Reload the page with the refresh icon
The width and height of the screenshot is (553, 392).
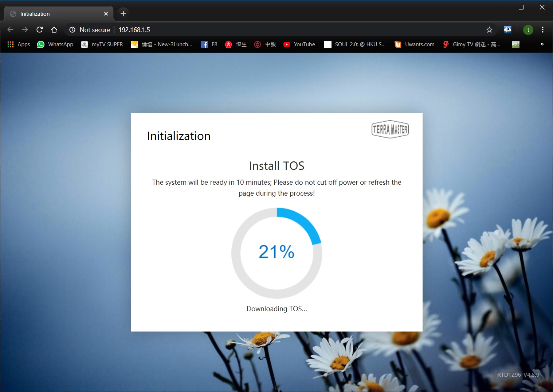(40, 30)
